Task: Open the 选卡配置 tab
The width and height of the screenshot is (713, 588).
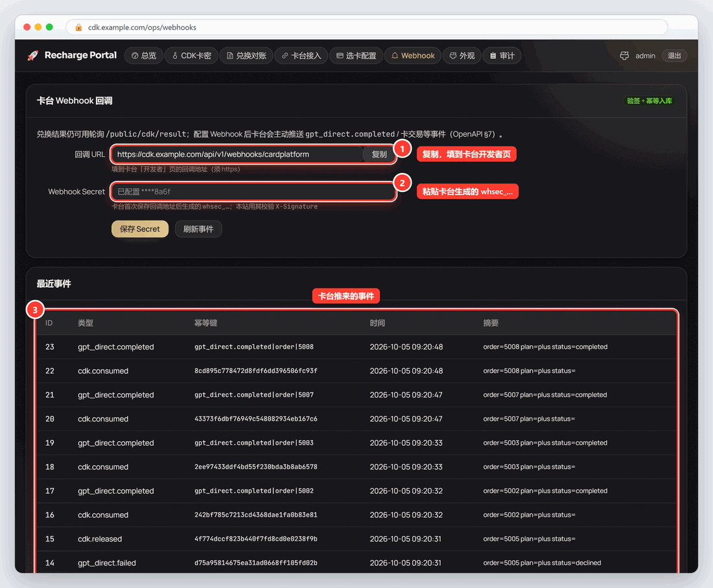Action: [356, 56]
